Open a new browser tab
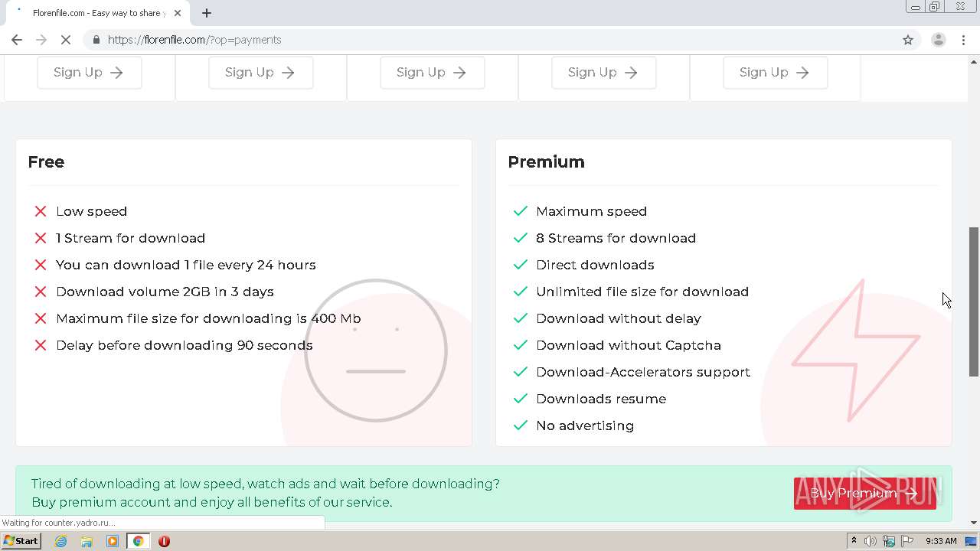The width and height of the screenshot is (980, 551). 207,13
